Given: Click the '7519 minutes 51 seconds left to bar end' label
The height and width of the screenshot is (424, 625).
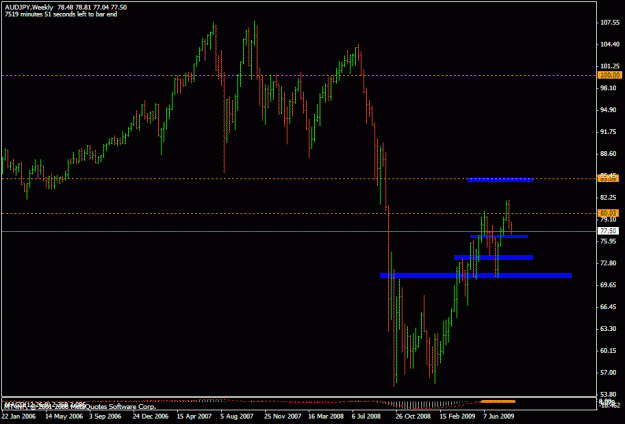Looking at the screenshot, I should [61, 14].
